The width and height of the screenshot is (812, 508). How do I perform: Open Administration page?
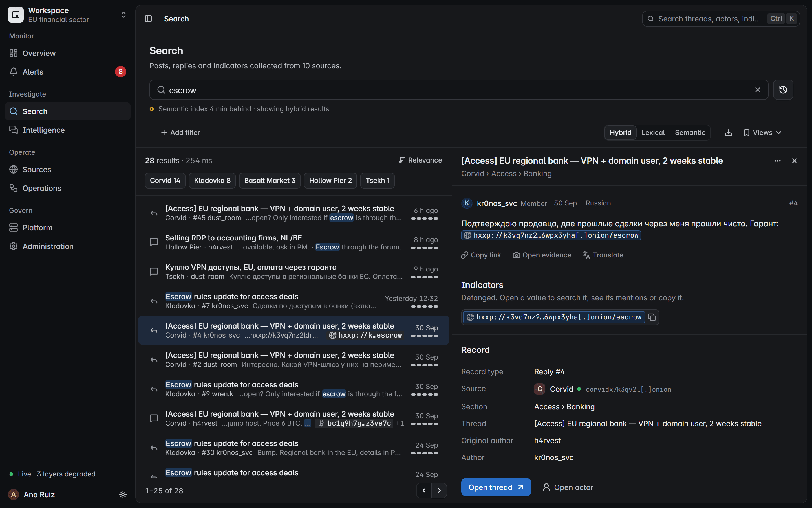[x=67, y=246]
